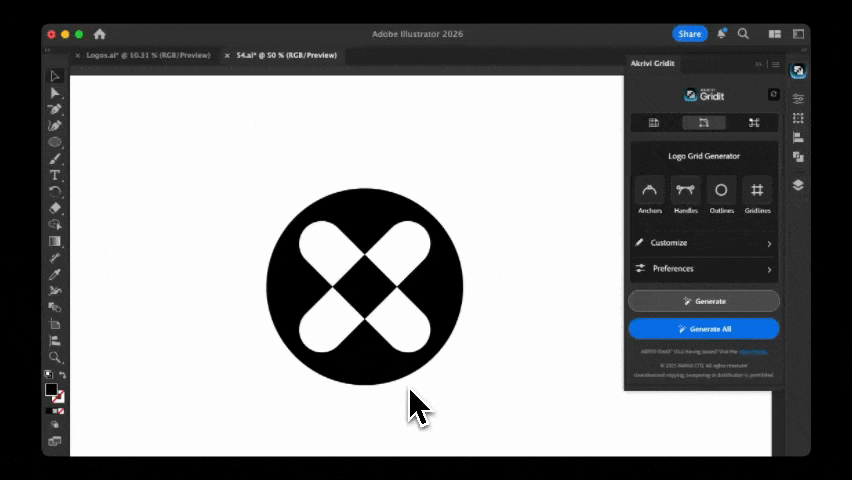852x480 pixels.
Task: Open the help link in Gridit footer
Action: 753,352
